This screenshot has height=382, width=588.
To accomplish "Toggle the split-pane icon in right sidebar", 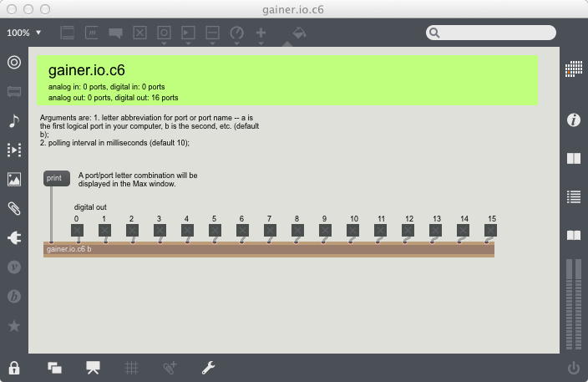I will pos(574,158).
